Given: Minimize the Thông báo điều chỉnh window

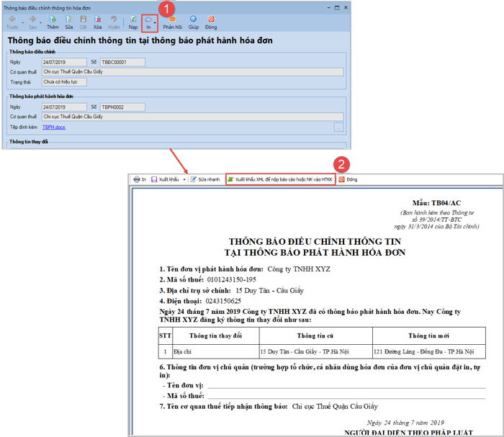Looking at the screenshot, I should click(x=329, y=7).
